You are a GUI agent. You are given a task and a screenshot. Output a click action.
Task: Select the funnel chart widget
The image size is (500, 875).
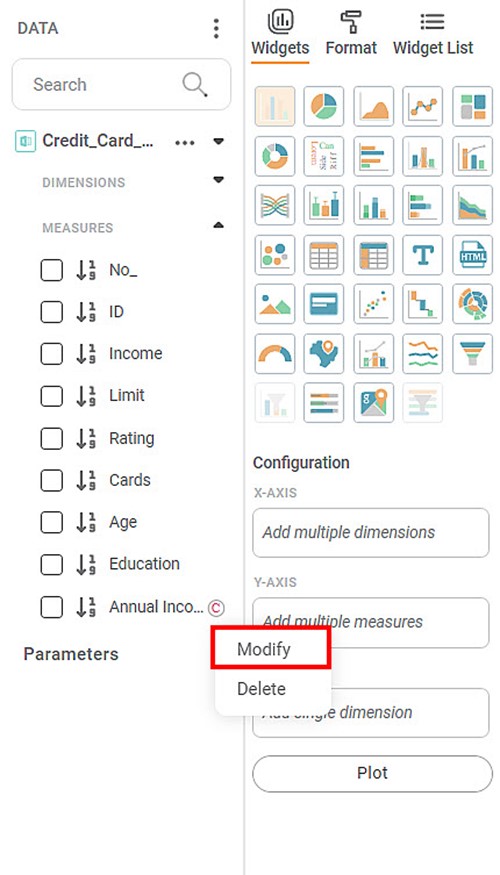click(x=472, y=354)
